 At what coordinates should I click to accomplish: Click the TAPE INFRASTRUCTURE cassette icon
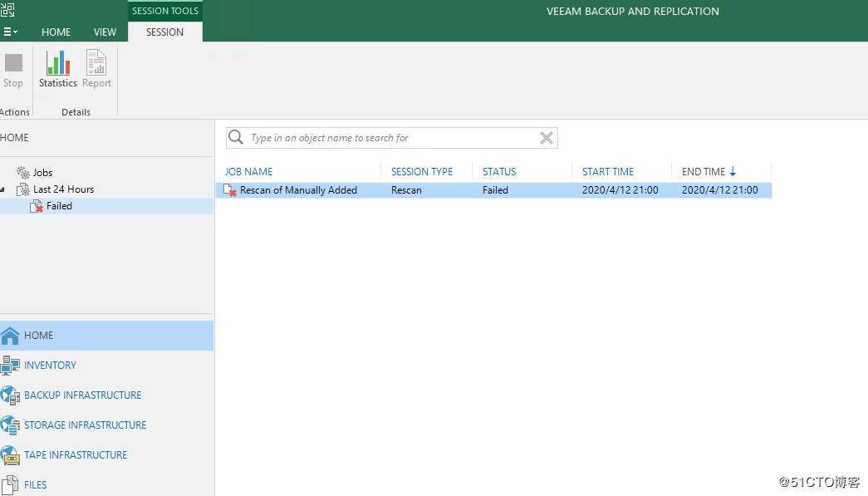pyautogui.click(x=10, y=455)
